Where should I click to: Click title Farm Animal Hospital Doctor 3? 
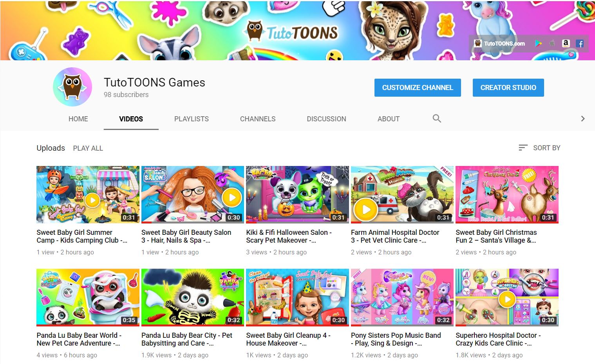click(x=395, y=236)
